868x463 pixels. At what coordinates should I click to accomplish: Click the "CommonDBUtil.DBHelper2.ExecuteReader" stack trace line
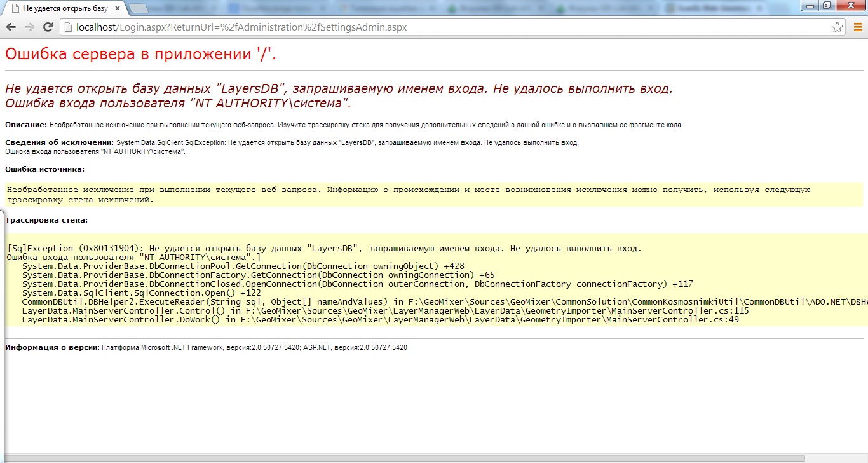[445, 301]
